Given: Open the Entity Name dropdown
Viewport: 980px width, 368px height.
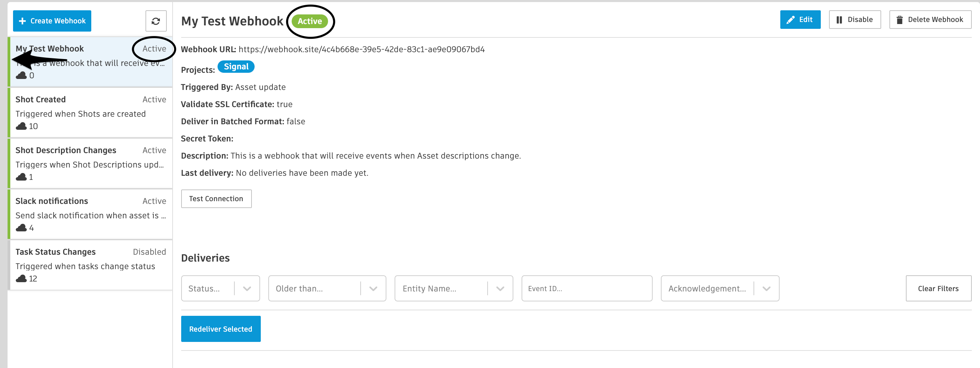Looking at the screenshot, I should click(454, 288).
